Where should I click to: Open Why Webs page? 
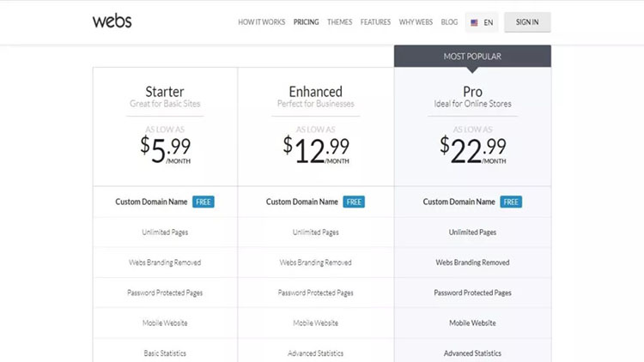click(416, 22)
